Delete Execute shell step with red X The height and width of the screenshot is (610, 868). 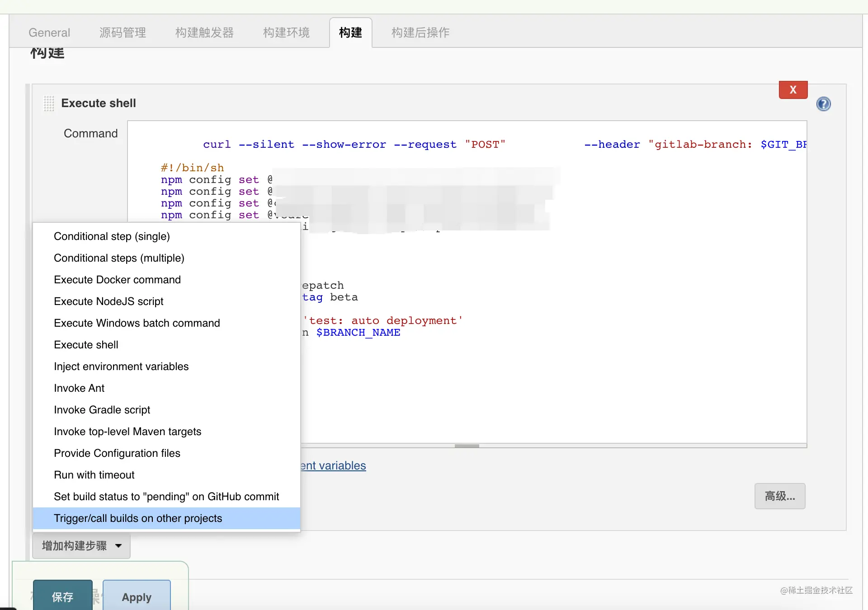click(793, 90)
